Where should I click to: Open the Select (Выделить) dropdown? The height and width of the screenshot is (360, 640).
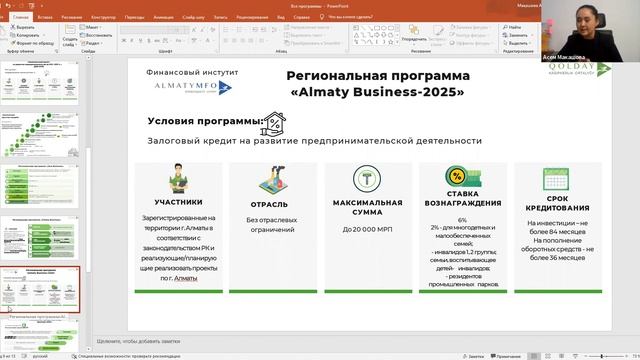click(517, 43)
